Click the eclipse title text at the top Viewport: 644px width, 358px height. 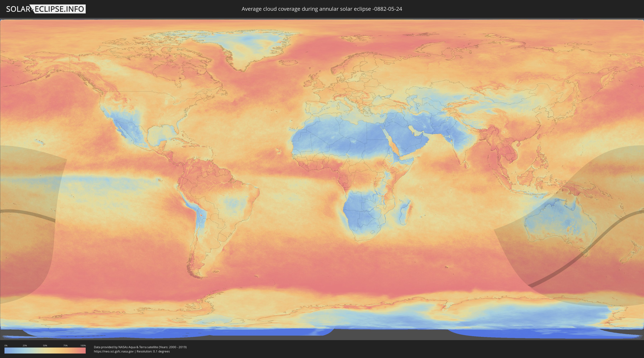[x=321, y=9]
